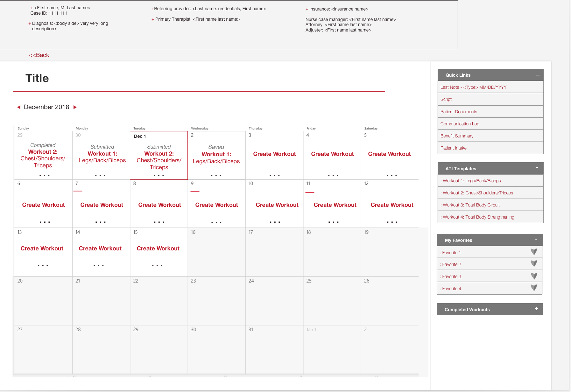This screenshot has width=571, height=392.
Task: Select template Workout 1: Legs/Back/Biceps
Action: 490,181
